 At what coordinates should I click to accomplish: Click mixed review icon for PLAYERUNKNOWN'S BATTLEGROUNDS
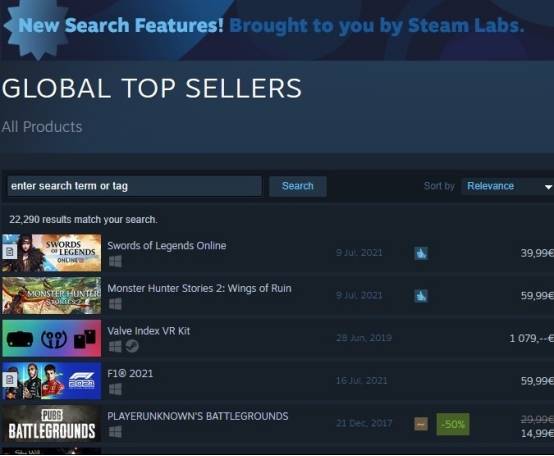420,424
